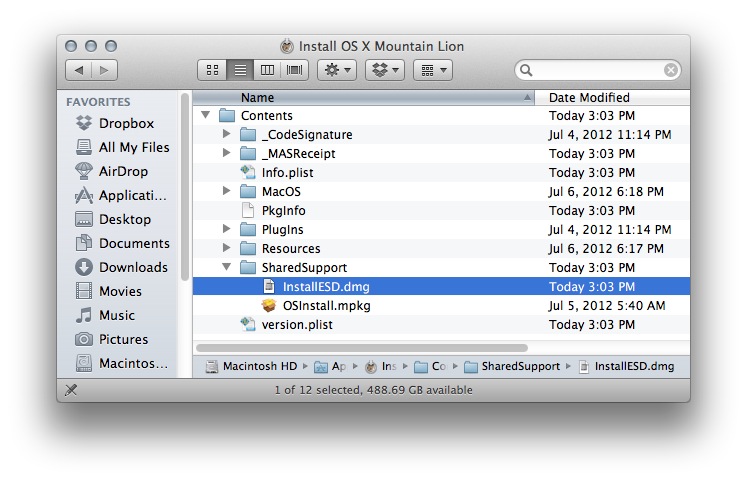The image size is (747, 481).
Task: Focus the search field
Action: (x=596, y=70)
